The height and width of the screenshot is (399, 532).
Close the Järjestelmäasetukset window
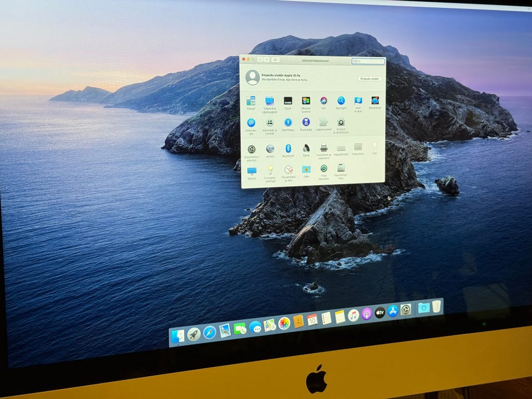244,59
